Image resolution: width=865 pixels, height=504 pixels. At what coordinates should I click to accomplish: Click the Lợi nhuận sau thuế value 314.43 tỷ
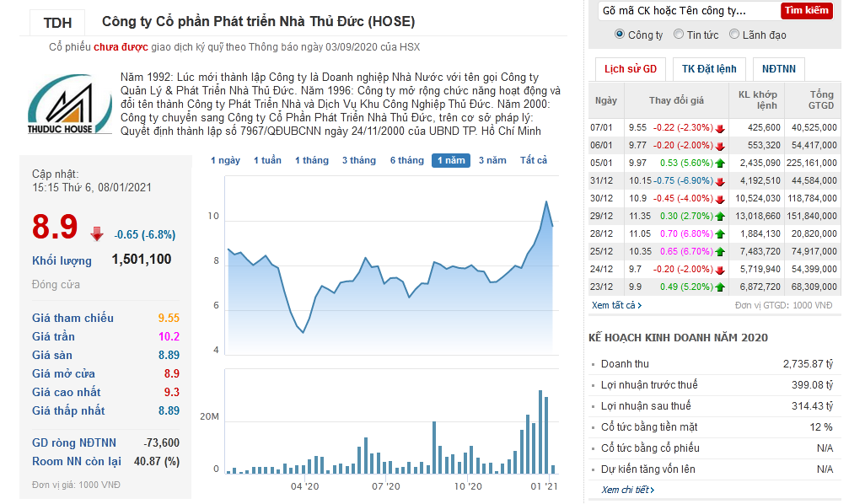[x=812, y=406]
